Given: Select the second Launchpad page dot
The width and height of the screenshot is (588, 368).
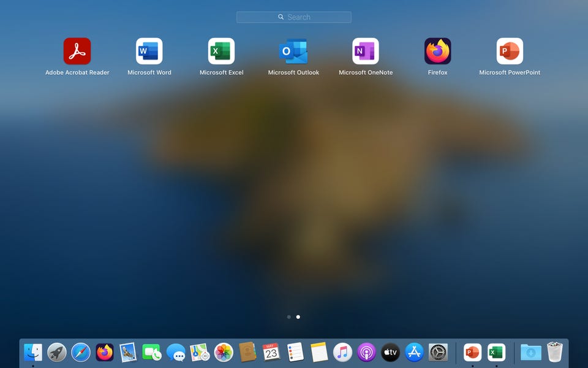Looking at the screenshot, I should point(298,317).
